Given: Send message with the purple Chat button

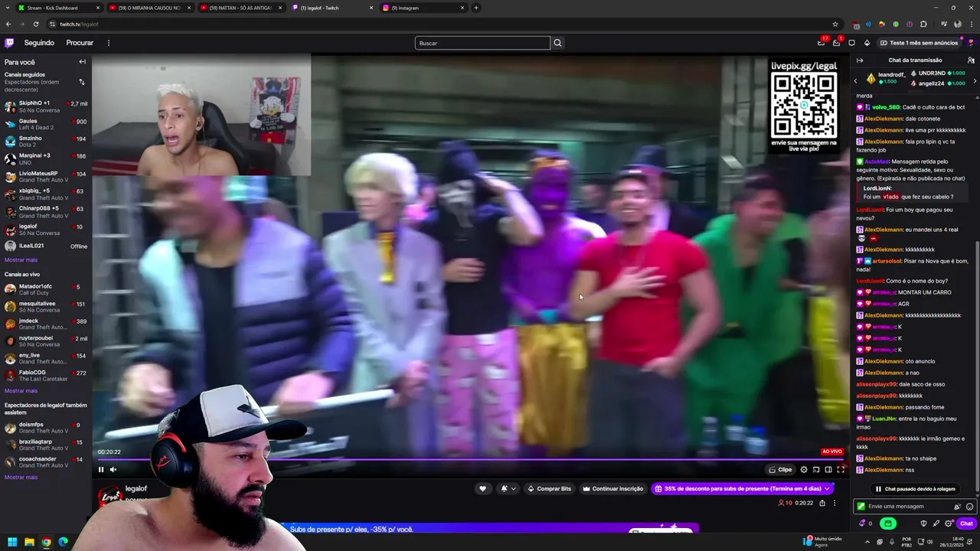Looking at the screenshot, I should [x=966, y=523].
